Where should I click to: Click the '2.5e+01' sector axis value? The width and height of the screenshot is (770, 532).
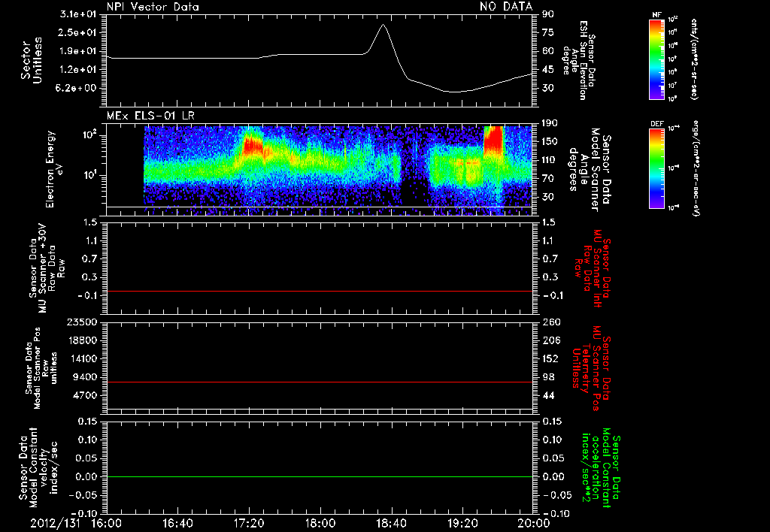(78, 32)
